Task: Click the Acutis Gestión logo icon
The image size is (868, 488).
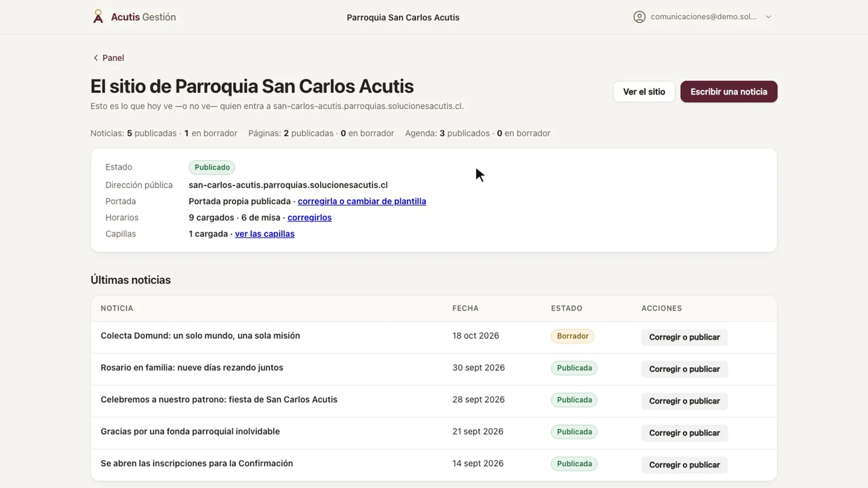Action: pos(98,17)
